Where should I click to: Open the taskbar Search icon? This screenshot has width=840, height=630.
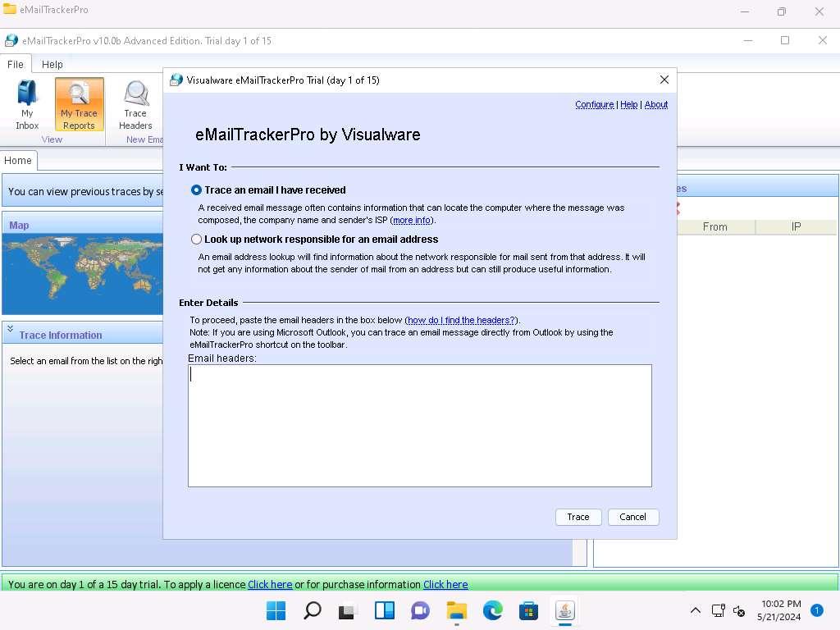tap(313, 610)
